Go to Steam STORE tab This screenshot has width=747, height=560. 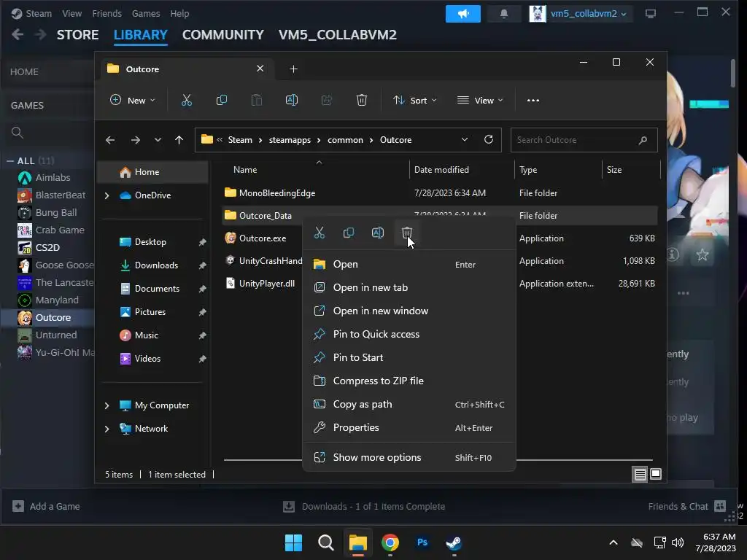77,35
